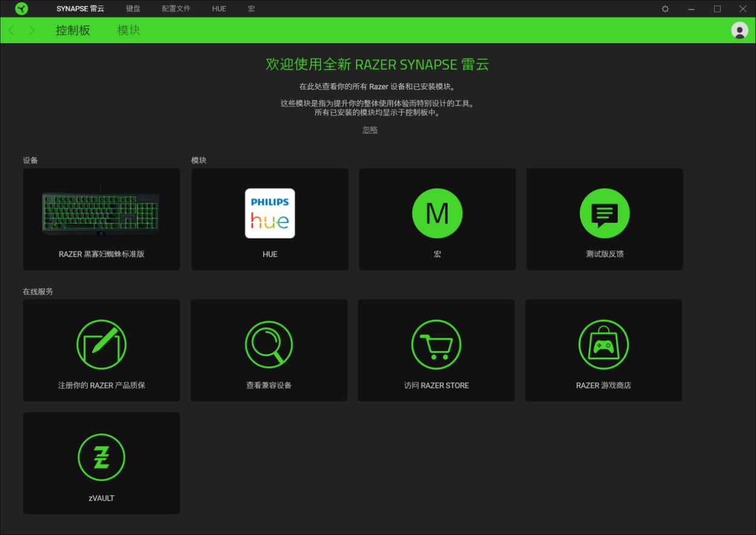Click the HUE label under the Philips logo

click(270, 254)
